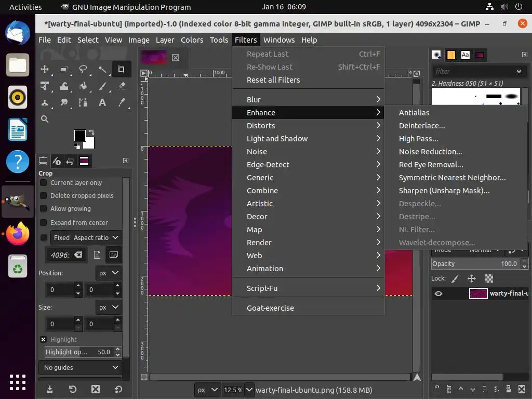532x399 pixels.
Task: Open the Tool Options tab
Action: pyautogui.click(x=43, y=161)
